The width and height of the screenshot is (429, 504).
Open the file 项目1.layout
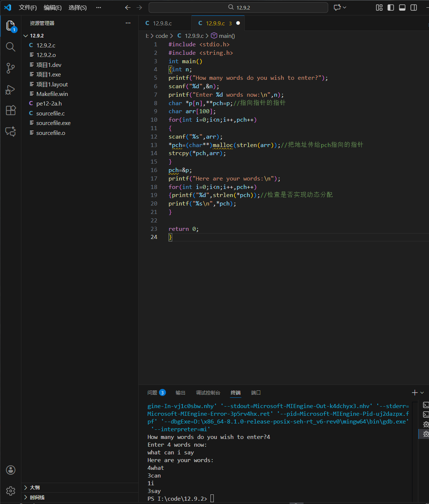pyautogui.click(x=79, y=84)
